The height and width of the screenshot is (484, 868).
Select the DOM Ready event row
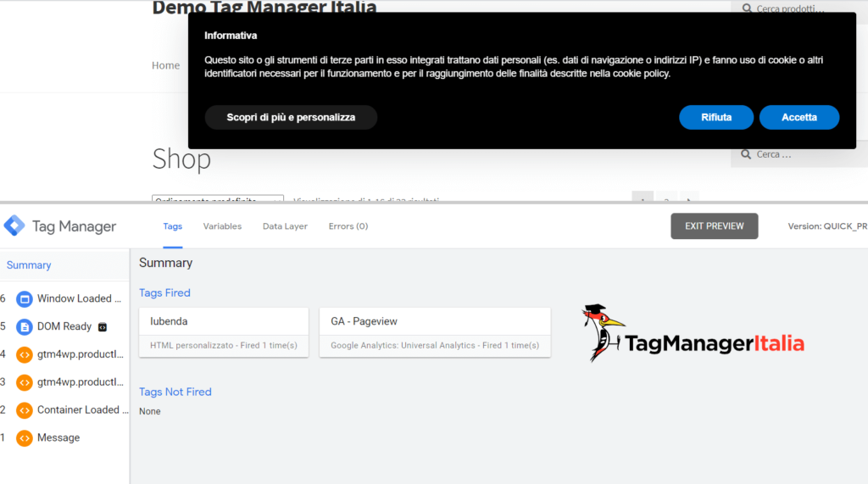(x=64, y=326)
